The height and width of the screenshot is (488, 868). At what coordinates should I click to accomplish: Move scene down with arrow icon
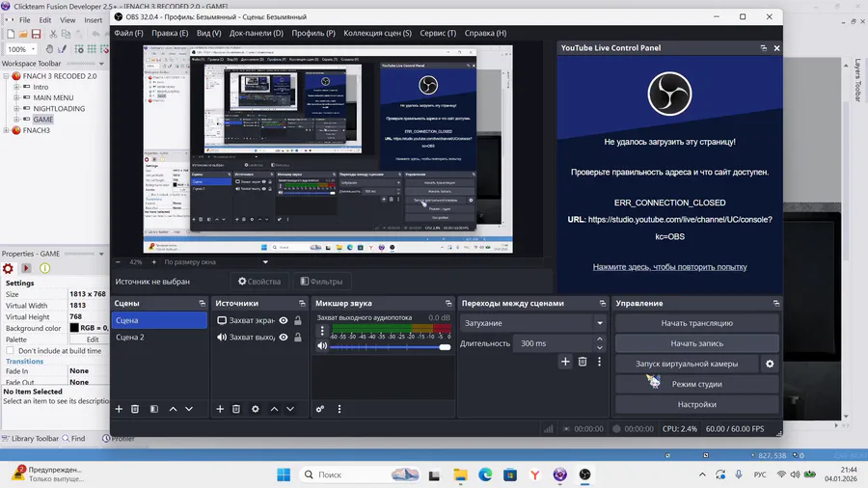[x=189, y=409]
